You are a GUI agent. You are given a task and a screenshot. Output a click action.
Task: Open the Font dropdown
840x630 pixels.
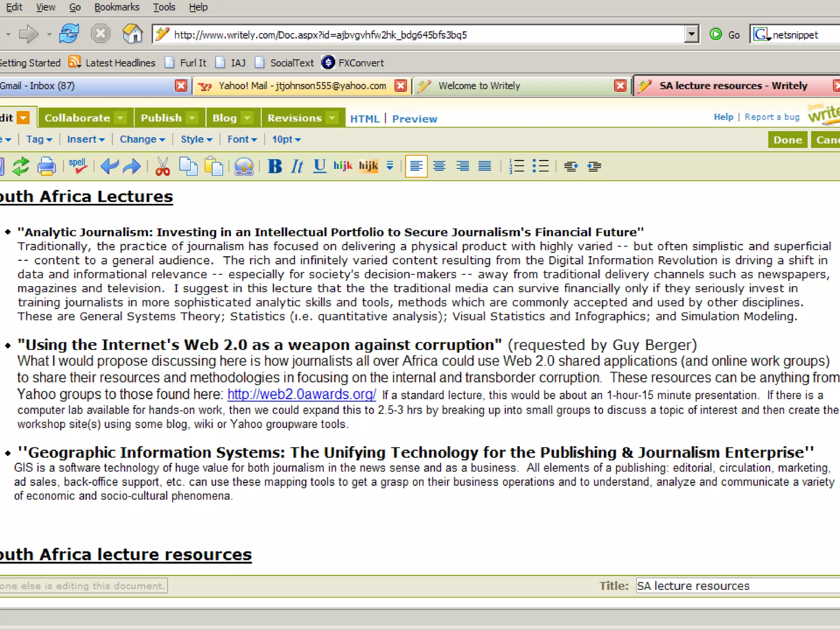tap(242, 139)
